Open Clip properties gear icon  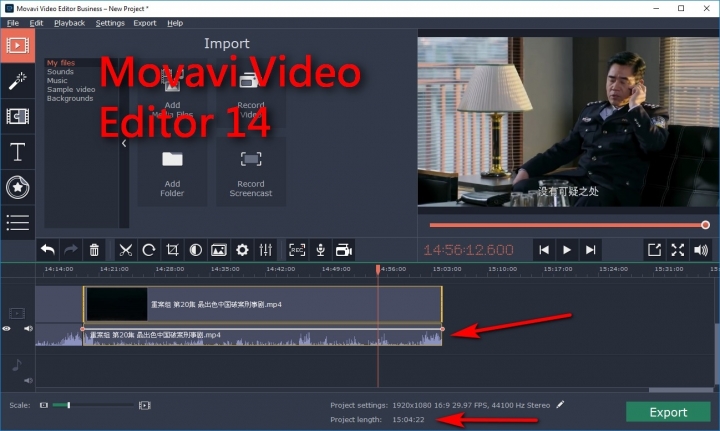coord(242,250)
